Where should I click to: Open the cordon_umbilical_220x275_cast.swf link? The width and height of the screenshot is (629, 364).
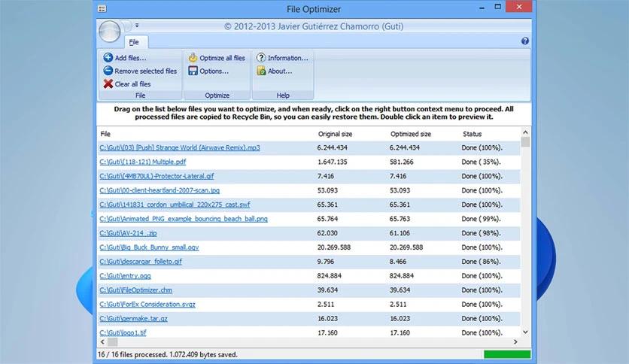point(175,205)
